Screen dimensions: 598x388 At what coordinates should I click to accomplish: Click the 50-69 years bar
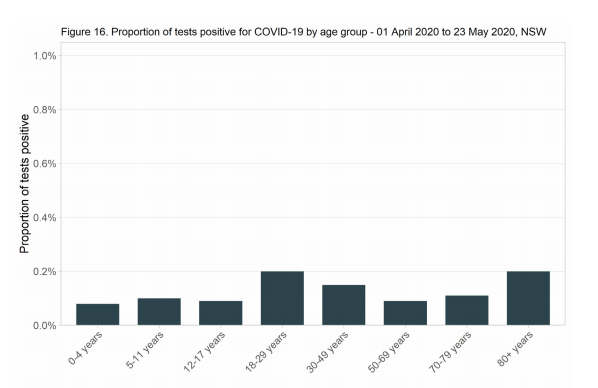(x=405, y=313)
